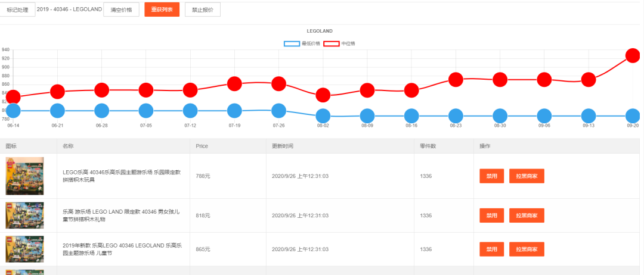
Task: Click 禁用 button for 818元 row
Action: pyautogui.click(x=491, y=215)
